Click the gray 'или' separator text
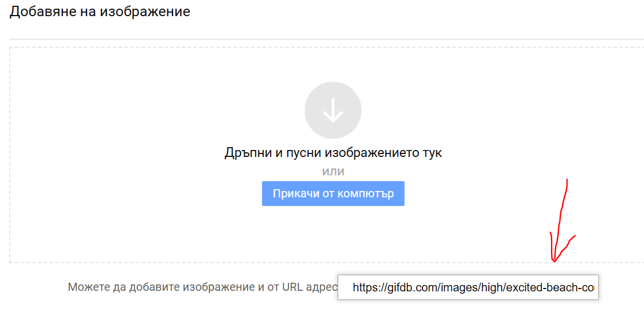This screenshot has width=644, height=311. pos(333,171)
